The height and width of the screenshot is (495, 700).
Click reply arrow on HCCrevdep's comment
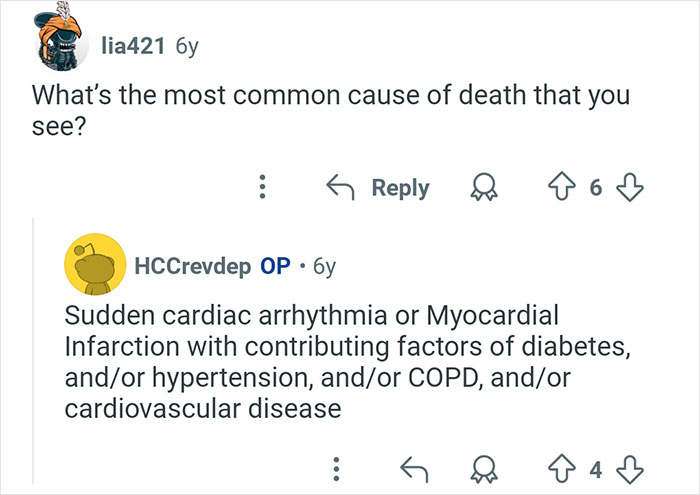[413, 467]
